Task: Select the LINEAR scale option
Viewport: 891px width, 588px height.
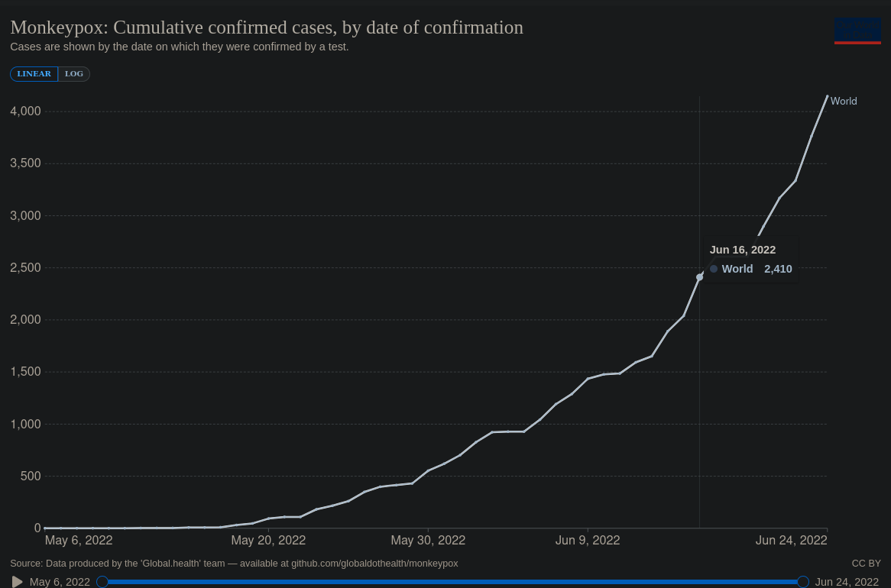Action: [x=34, y=74]
